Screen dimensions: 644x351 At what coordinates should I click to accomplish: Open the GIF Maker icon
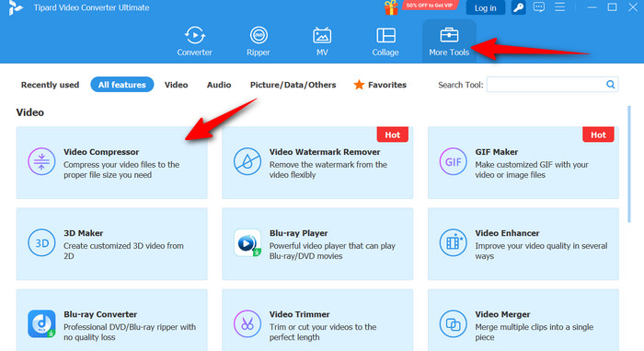coord(453,162)
